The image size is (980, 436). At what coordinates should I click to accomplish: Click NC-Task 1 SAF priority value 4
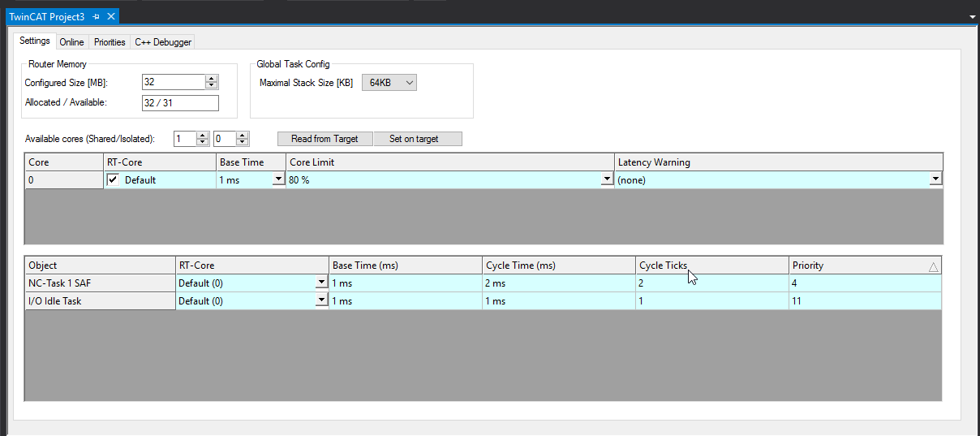click(866, 283)
